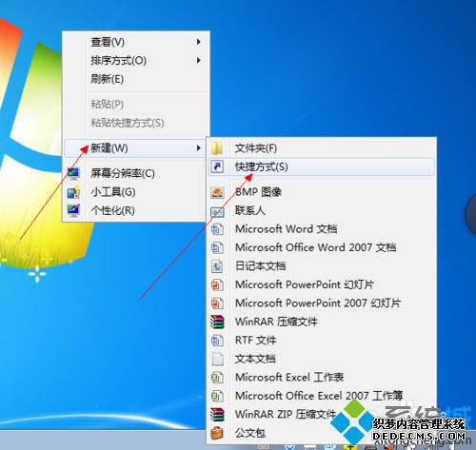Select 粘贴快捷方式(S) in the context menu

[x=136, y=123]
